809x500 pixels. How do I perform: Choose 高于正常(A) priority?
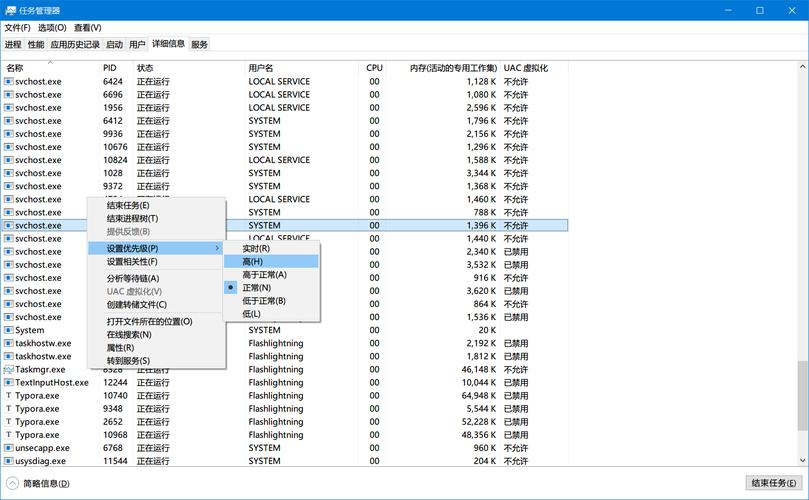(272, 275)
